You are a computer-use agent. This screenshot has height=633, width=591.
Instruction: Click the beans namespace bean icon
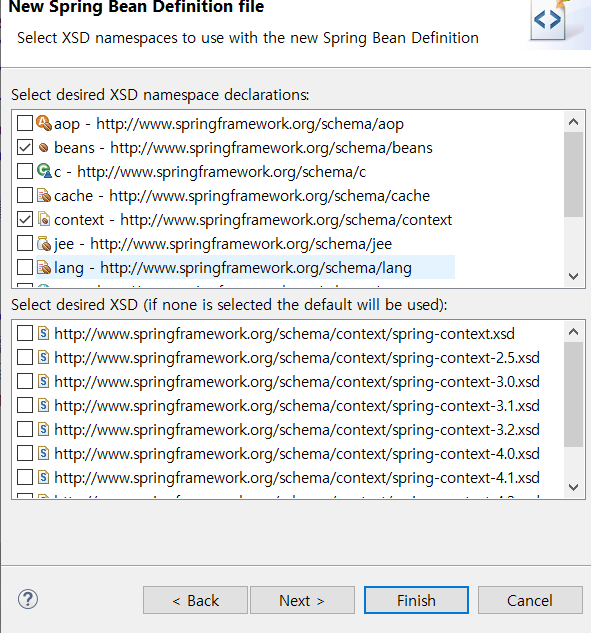44,148
